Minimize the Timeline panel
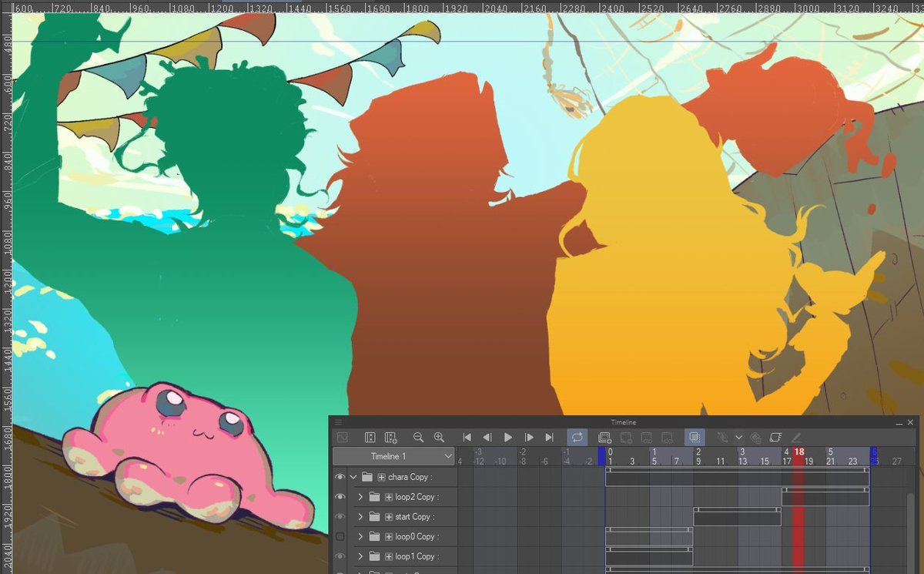 pyautogui.click(x=899, y=423)
